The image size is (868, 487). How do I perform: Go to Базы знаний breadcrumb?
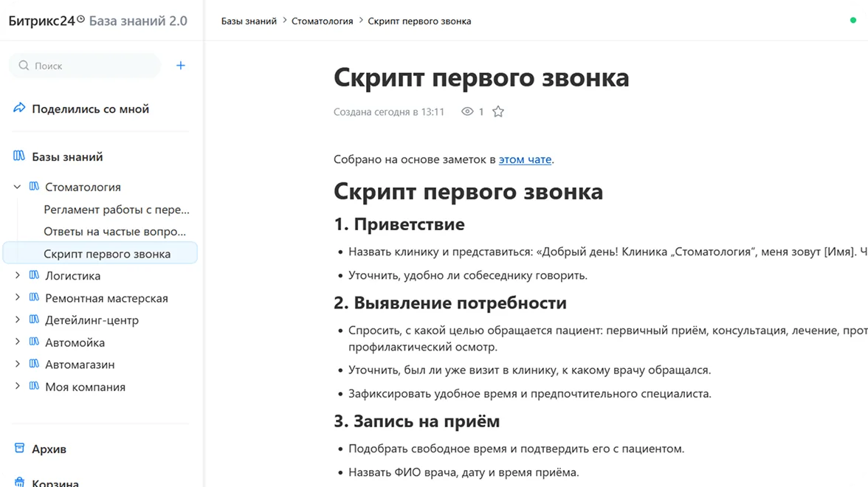(x=249, y=21)
